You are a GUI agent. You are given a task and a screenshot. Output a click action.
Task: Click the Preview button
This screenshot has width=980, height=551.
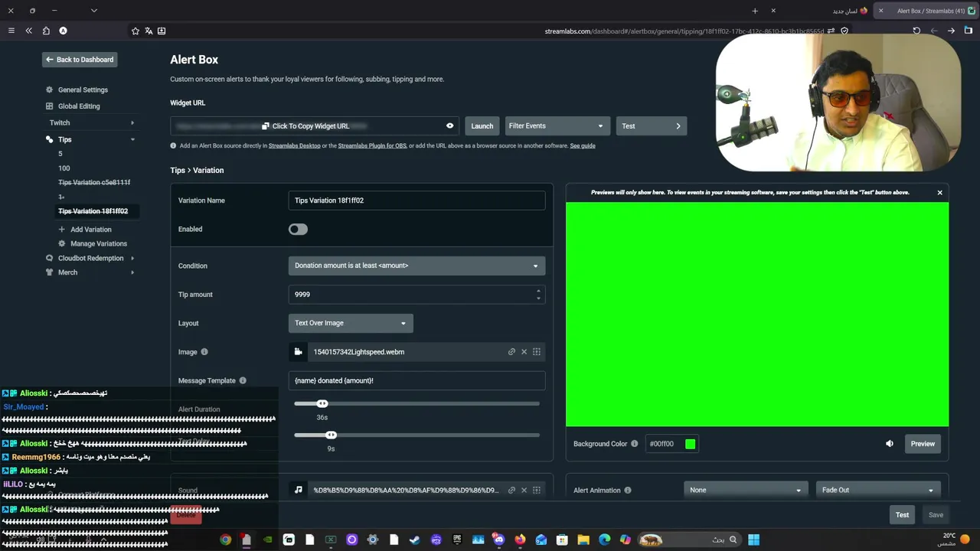[923, 444]
